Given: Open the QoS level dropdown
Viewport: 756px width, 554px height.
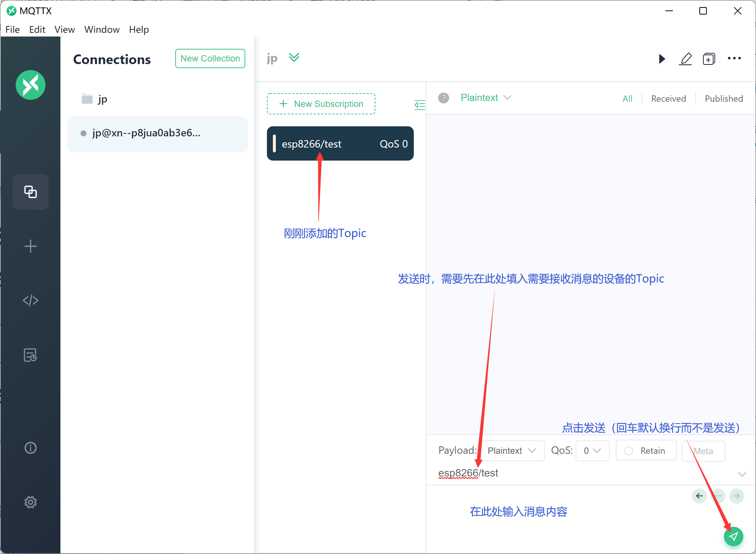Looking at the screenshot, I should tap(592, 451).
